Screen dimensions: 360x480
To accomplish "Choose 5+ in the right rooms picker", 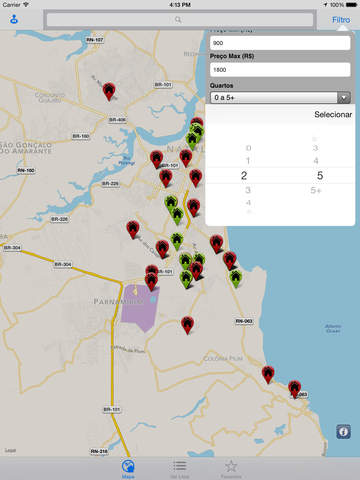I will click(x=316, y=190).
